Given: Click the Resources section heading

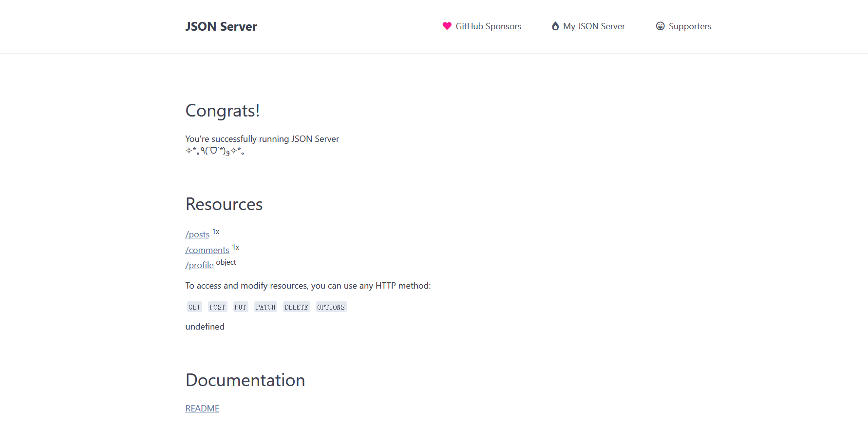Looking at the screenshot, I should pyautogui.click(x=224, y=204).
